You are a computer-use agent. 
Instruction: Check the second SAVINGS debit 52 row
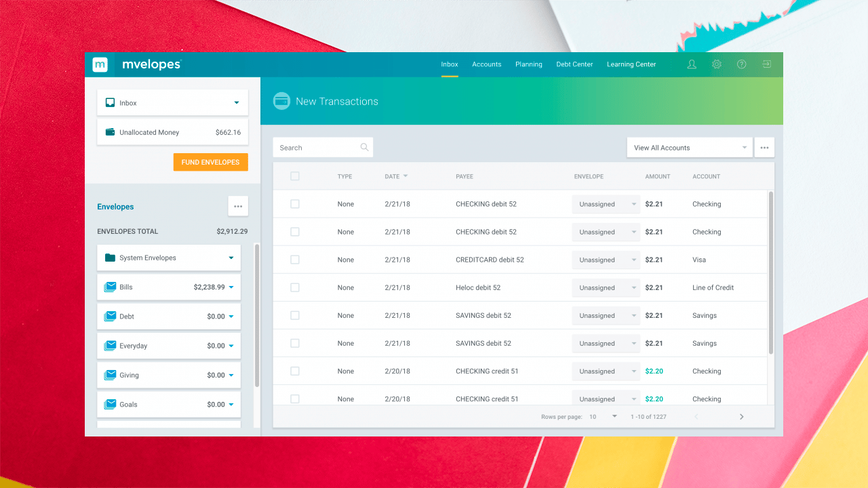point(295,343)
